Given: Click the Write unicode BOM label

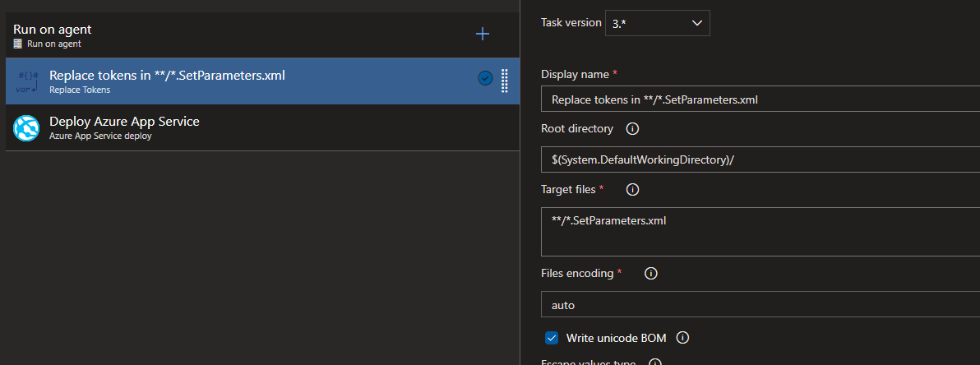Looking at the screenshot, I should coord(617,338).
